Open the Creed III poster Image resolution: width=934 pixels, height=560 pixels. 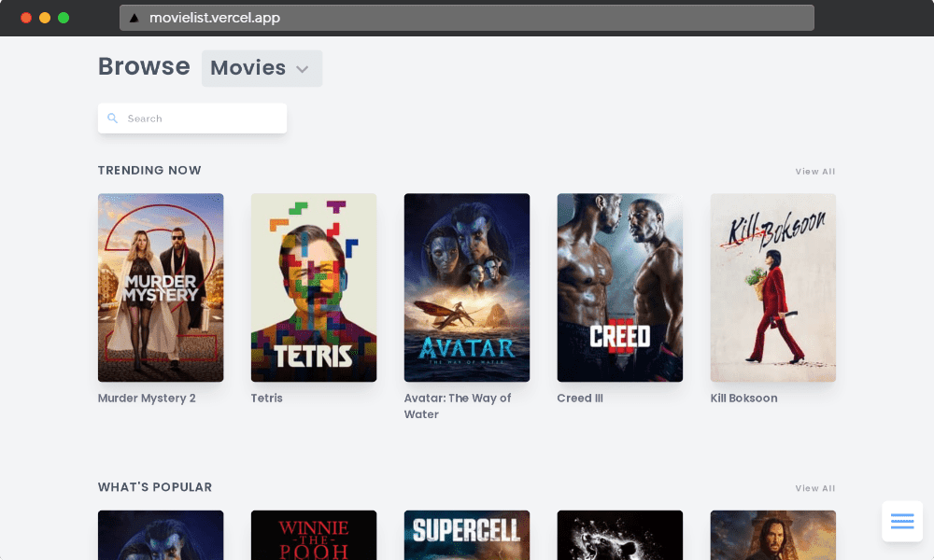620,287
